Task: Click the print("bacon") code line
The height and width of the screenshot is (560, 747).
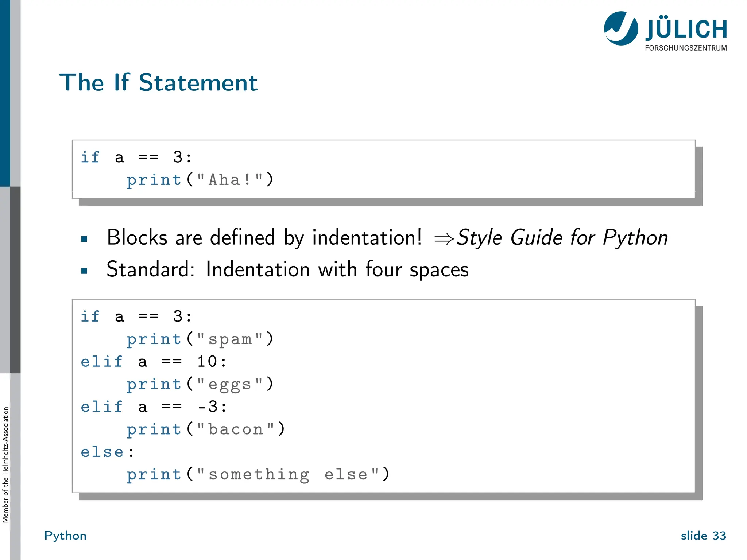Action: point(206,429)
